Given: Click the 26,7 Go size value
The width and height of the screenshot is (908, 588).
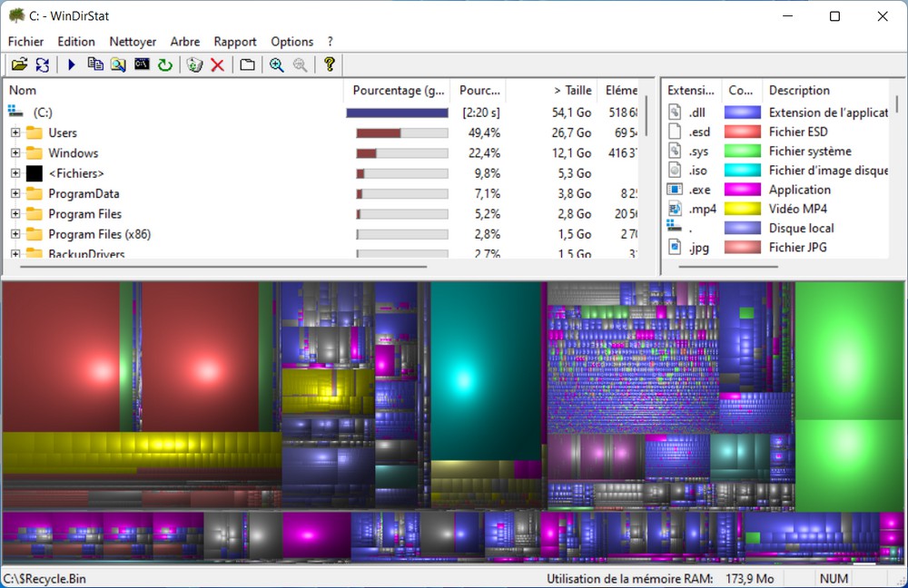Looking at the screenshot, I should pyautogui.click(x=571, y=133).
